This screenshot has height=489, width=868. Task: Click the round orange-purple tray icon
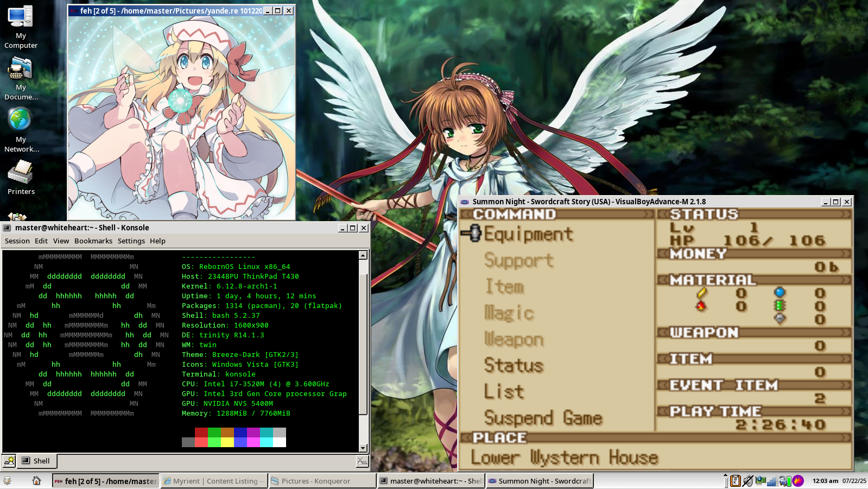pos(798,481)
